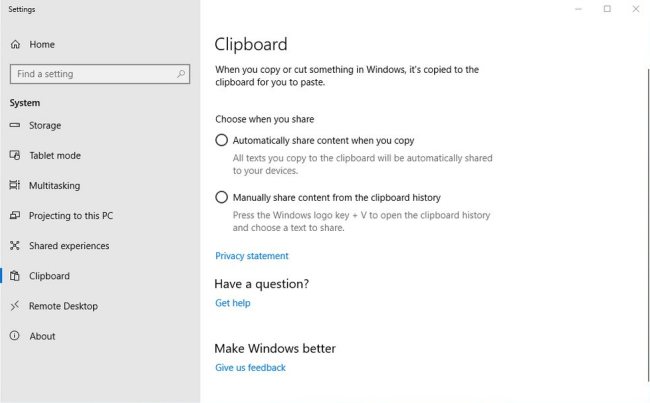Click the Projecting to this PC icon
Image resolution: width=650 pixels, height=403 pixels.
15,216
